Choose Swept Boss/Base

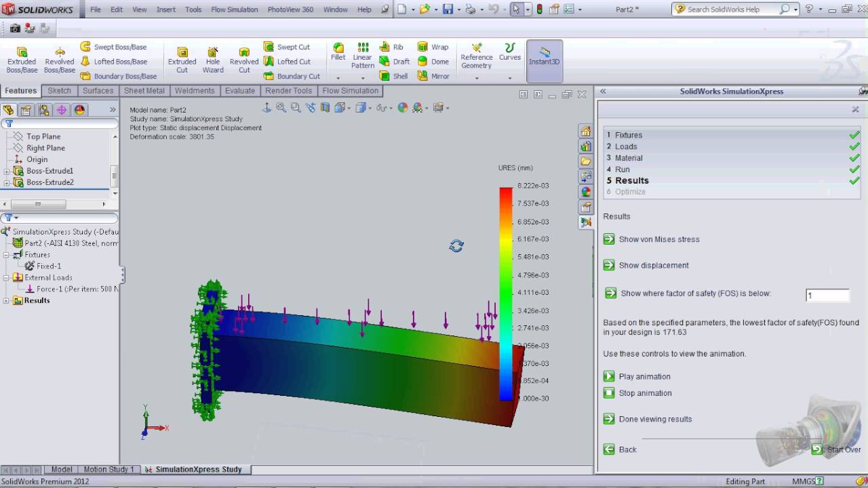[113, 47]
